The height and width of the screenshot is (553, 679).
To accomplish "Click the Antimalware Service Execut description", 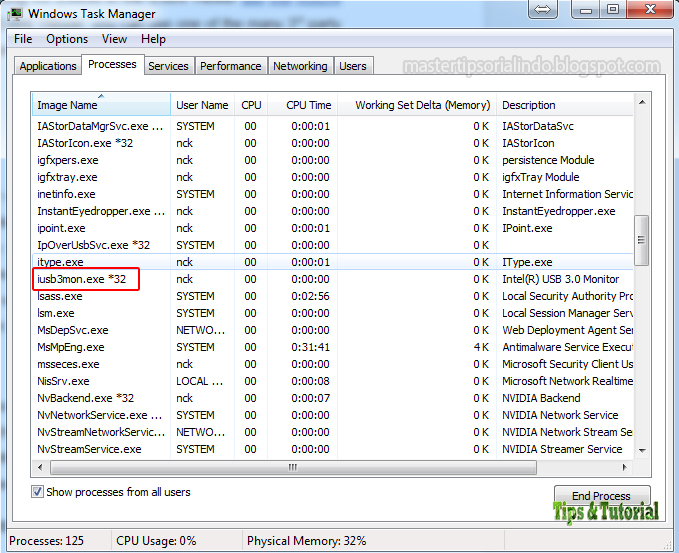I will coord(567,347).
